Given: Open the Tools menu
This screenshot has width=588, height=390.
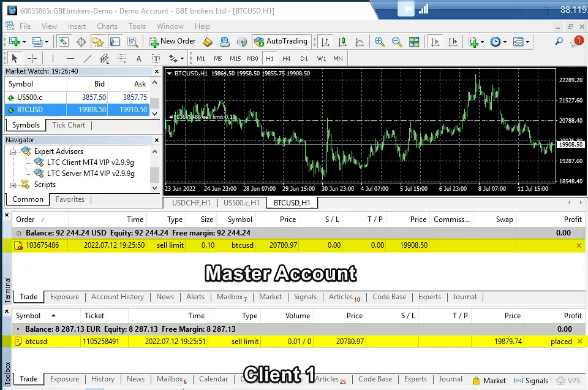Looking at the screenshot, I should (x=137, y=26).
